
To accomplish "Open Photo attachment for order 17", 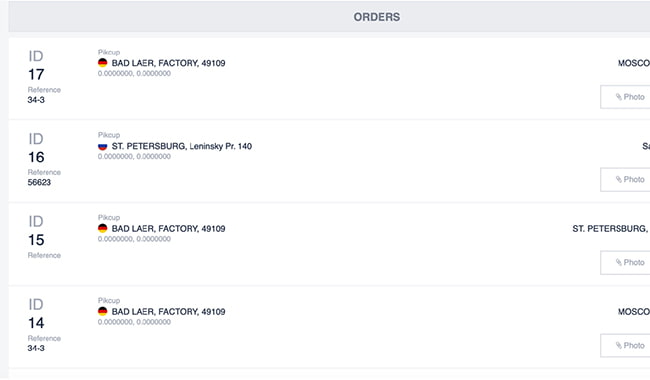I will coord(625,97).
